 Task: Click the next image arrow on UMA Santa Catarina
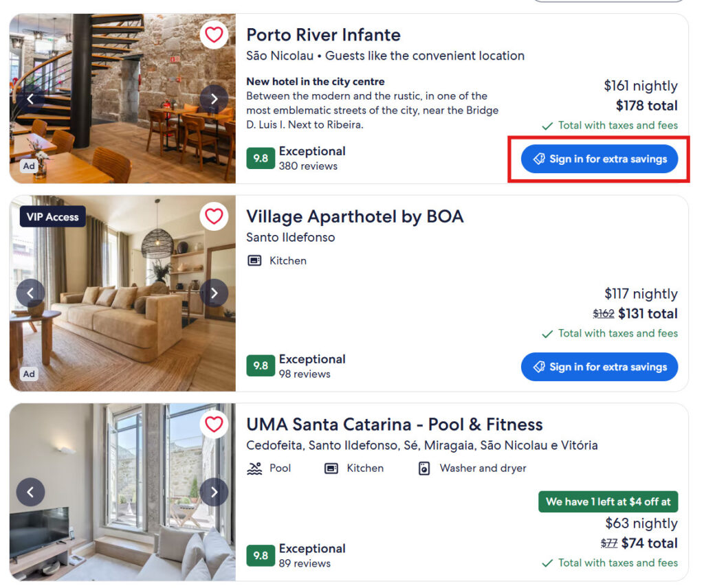tap(214, 493)
